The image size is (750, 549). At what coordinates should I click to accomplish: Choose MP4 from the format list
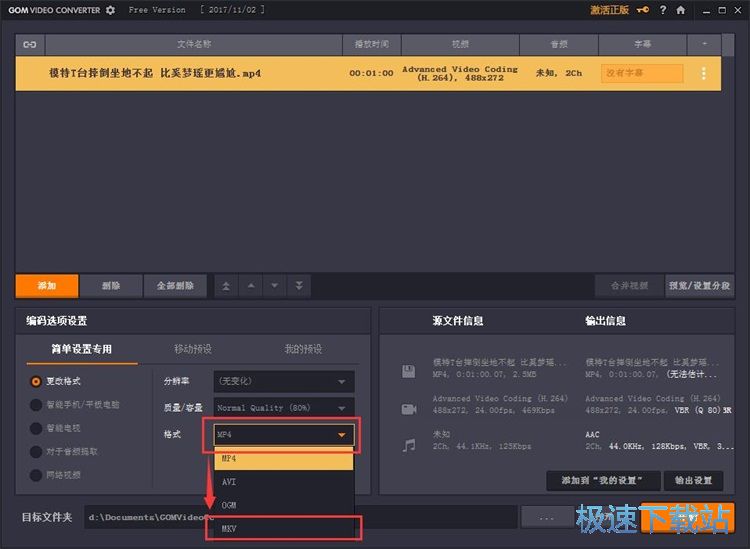point(284,459)
